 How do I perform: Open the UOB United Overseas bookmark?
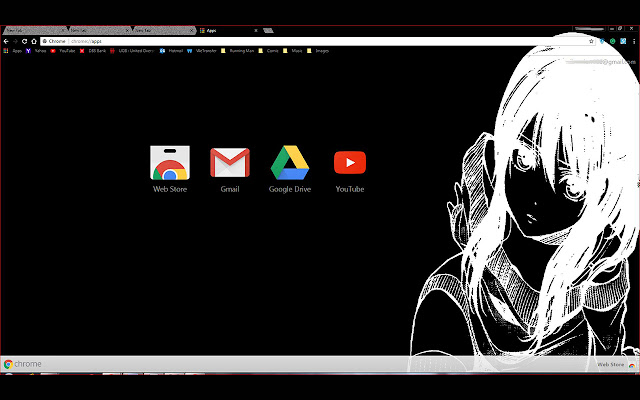132,51
